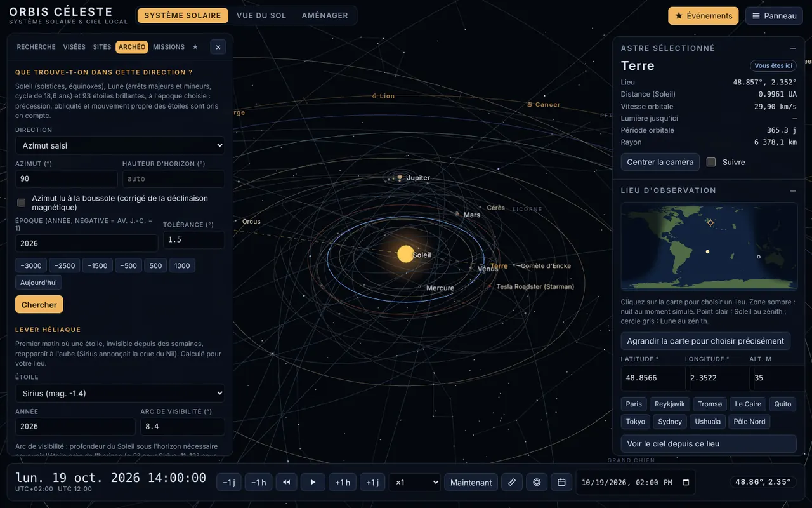
Task: Click the Chercher button
Action: pyautogui.click(x=39, y=305)
